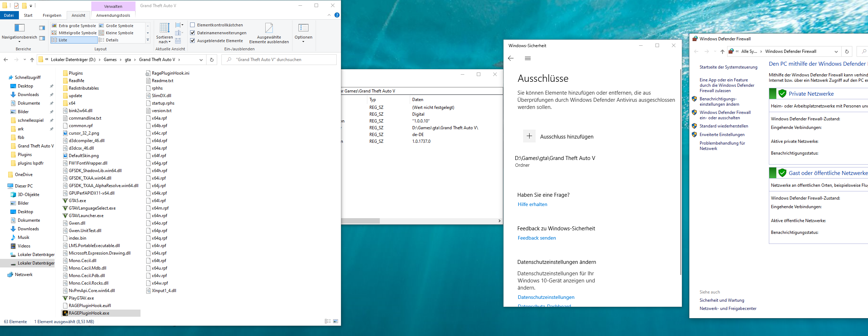Click the Musik note icon in the navigation pane
The width and height of the screenshot is (868, 336).
click(13, 237)
